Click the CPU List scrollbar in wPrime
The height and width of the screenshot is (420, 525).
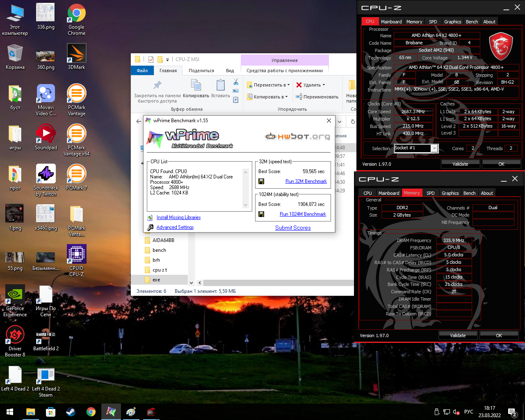pos(246,189)
